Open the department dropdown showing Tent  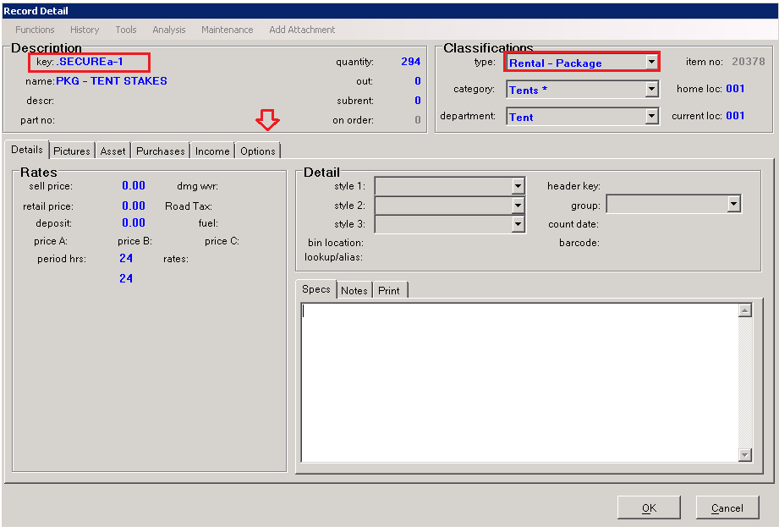pyautogui.click(x=651, y=117)
